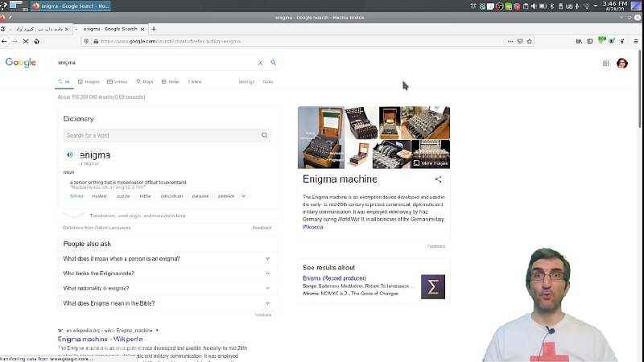This screenshot has width=644, height=362.
Task: Share the Enigma machine knowledge panel
Action: (438, 179)
